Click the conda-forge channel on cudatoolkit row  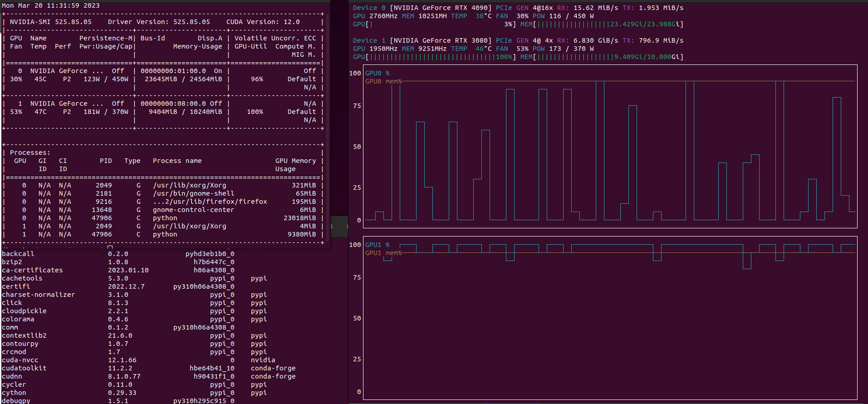[x=273, y=368]
